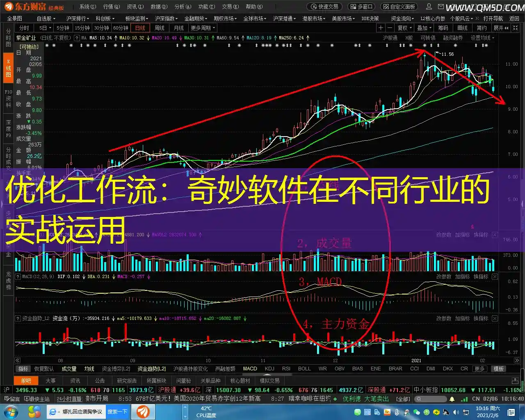Click 改参数 on the MACD panel
This screenshot has width=525, height=420.
click(x=444, y=277)
